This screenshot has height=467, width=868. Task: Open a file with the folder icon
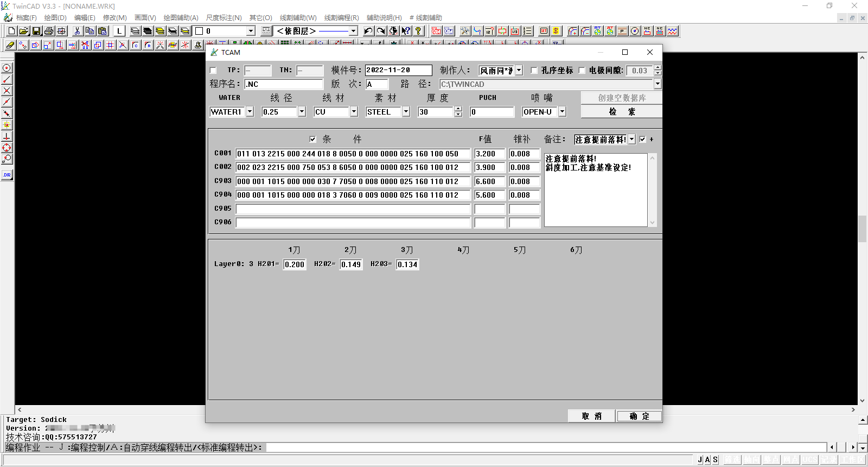(24, 31)
